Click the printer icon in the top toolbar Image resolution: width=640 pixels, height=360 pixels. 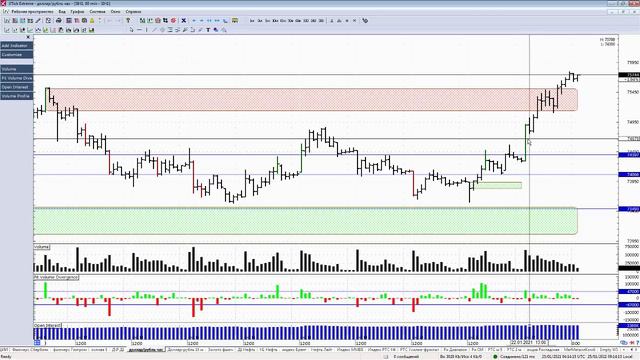tap(59, 20)
